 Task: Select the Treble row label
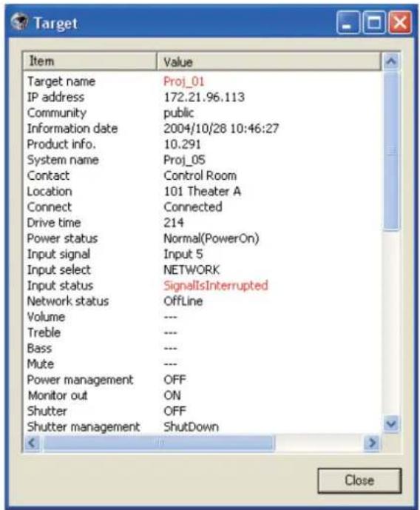pyautogui.click(x=44, y=333)
